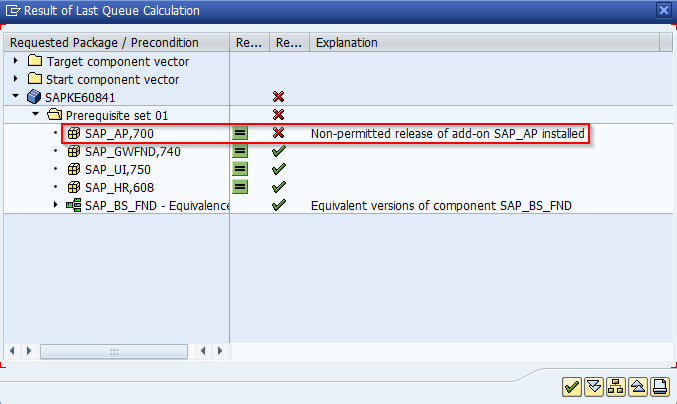Click the SAPKE60841 package cube icon
677x404 pixels.
tap(34, 97)
